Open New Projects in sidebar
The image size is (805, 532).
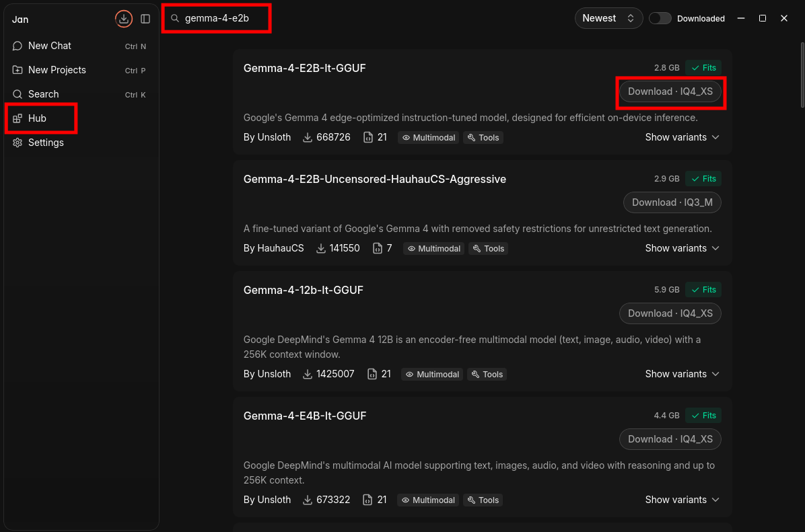tap(81, 71)
